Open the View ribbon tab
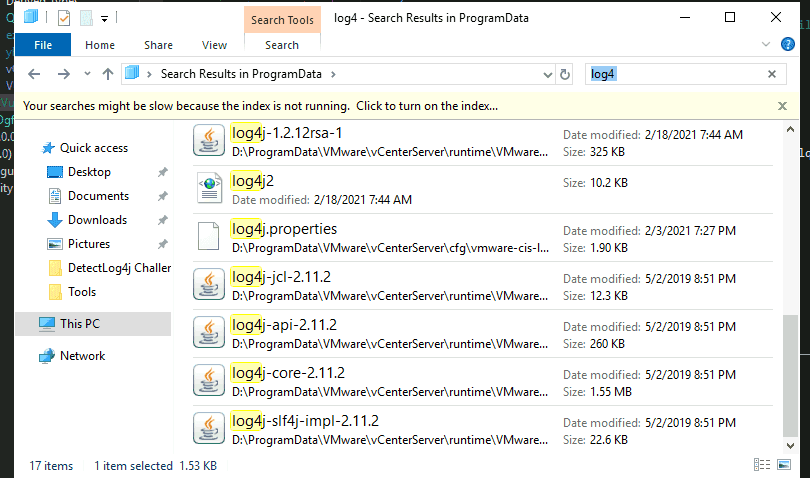 coord(214,45)
